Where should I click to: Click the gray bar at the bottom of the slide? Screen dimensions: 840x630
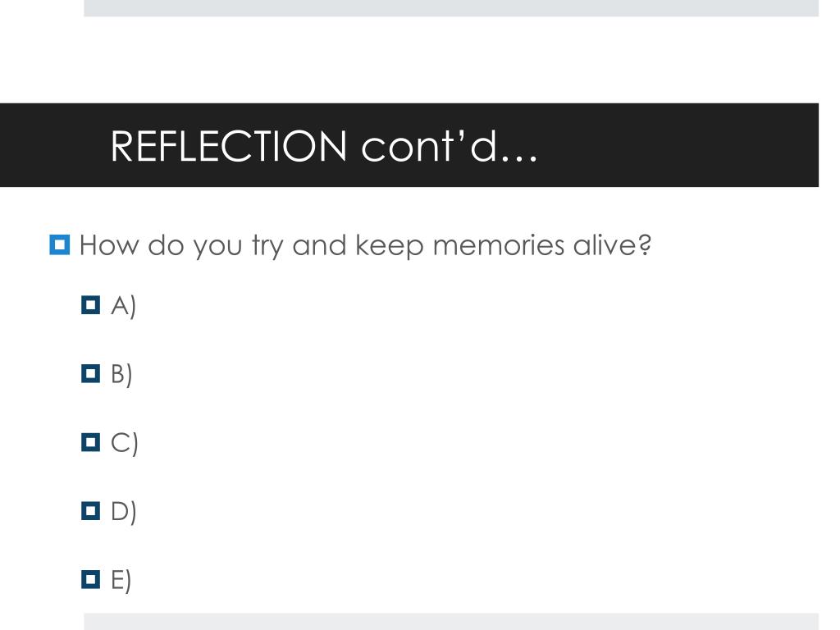(x=451, y=622)
